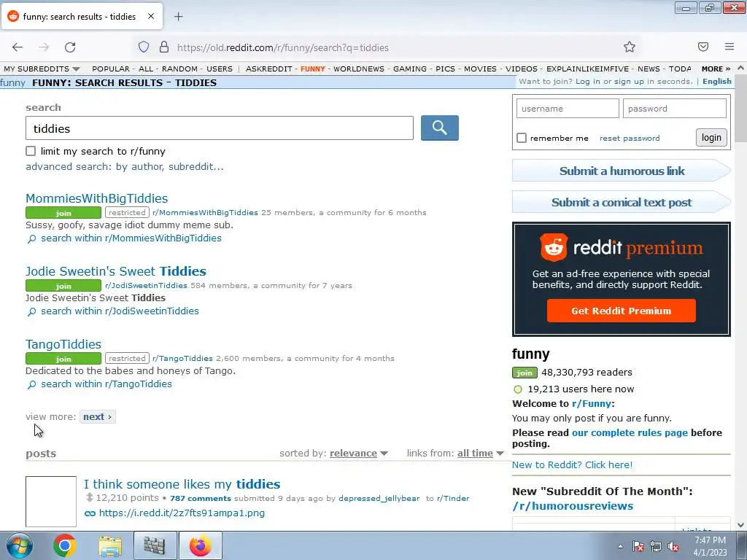Screen dimensions: 747x560
Task: Open depressed_jellybear's user profile
Action: point(379,498)
